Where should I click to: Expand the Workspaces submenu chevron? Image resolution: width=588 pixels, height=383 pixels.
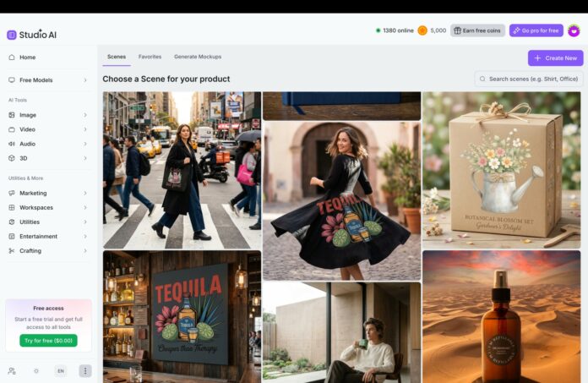click(x=85, y=207)
